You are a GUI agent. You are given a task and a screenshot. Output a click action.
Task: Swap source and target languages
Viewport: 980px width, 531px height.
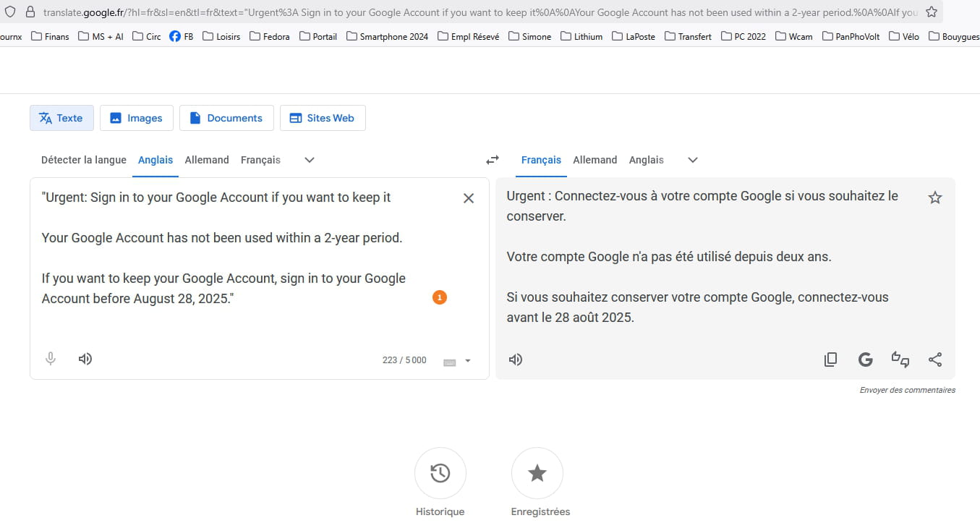tap(493, 160)
